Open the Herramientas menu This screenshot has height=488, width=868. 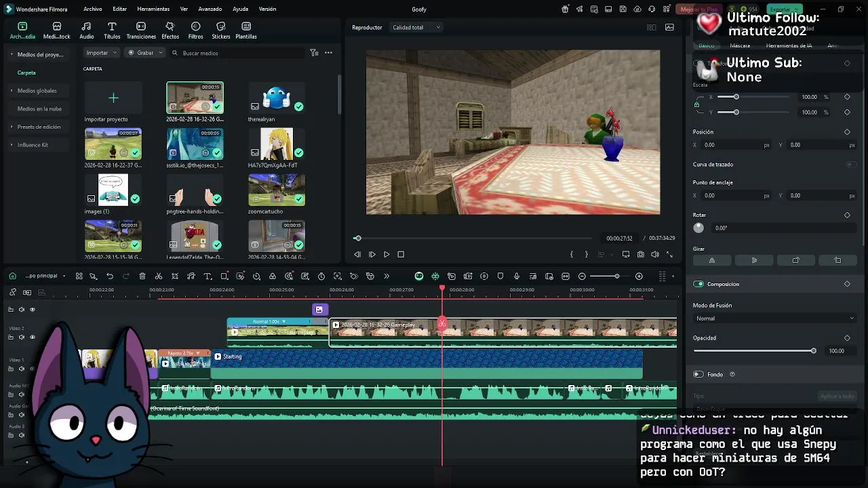pyautogui.click(x=153, y=9)
